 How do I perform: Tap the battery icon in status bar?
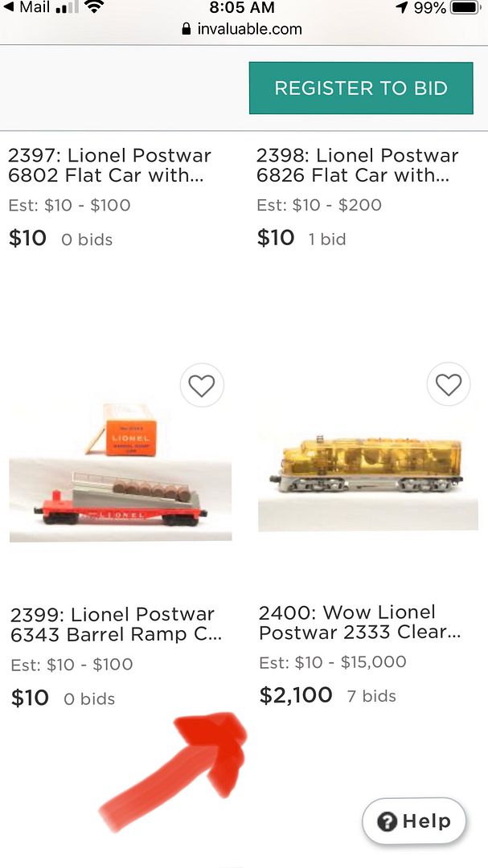coord(464,8)
